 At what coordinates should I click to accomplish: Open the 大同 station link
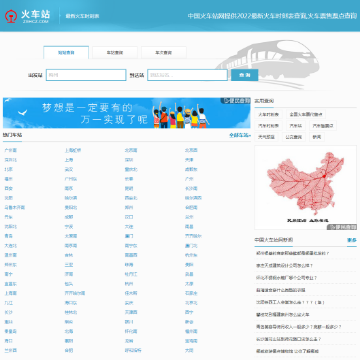point(189,350)
